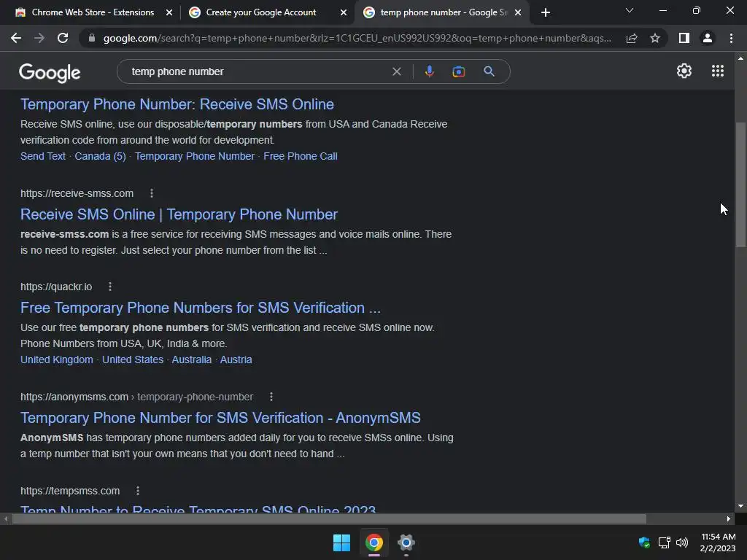Open Chrome side panel
Image resolution: width=747 pixels, height=560 pixels.
pyautogui.click(x=684, y=38)
